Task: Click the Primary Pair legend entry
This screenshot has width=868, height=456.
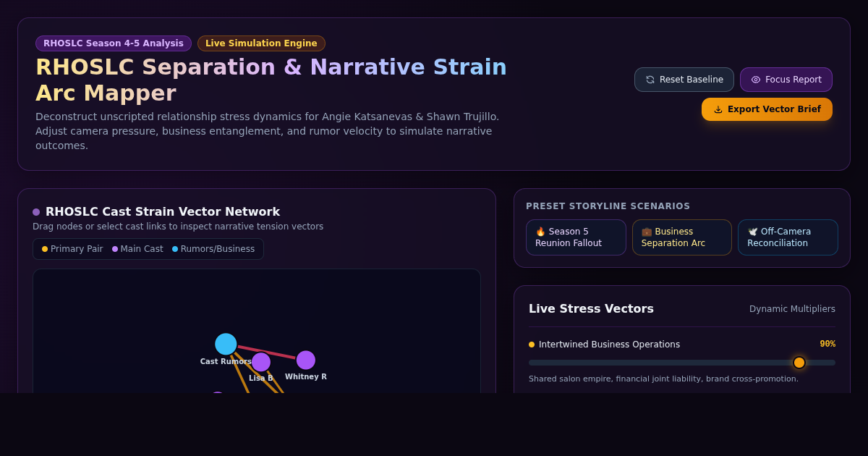Action: tap(72, 249)
